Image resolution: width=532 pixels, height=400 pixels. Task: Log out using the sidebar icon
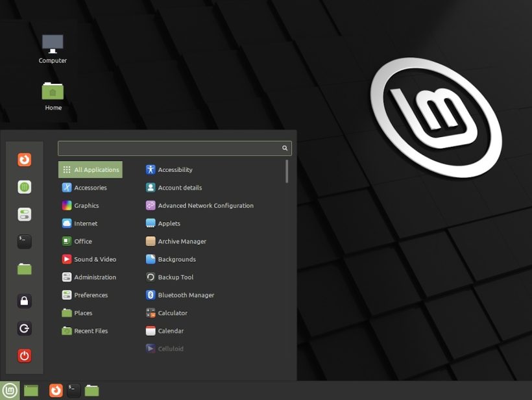point(24,328)
